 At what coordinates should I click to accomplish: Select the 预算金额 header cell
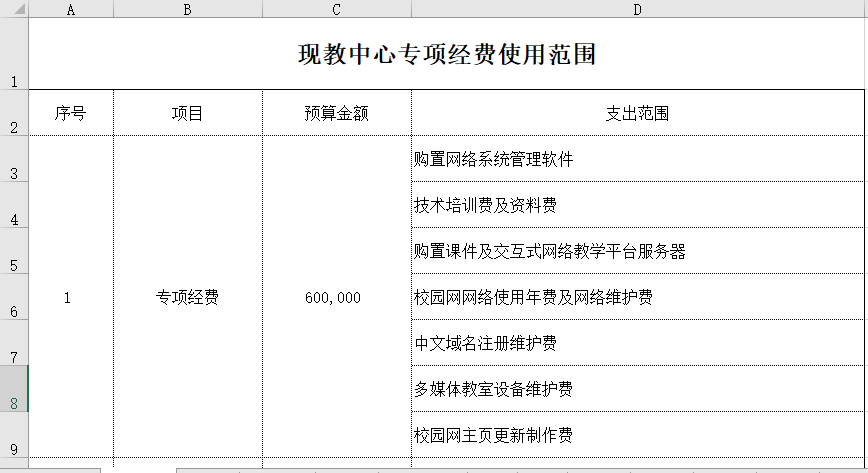pyautogui.click(x=336, y=113)
